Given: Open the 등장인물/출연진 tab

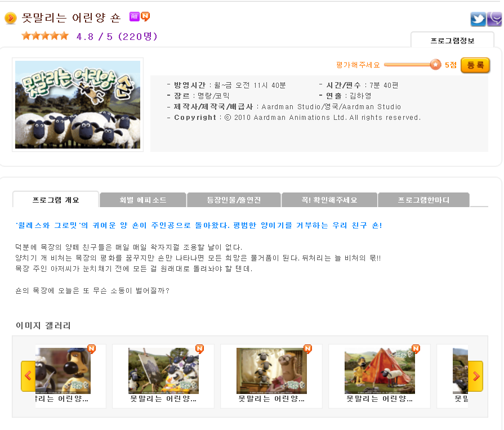Looking at the screenshot, I should click(234, 200).
